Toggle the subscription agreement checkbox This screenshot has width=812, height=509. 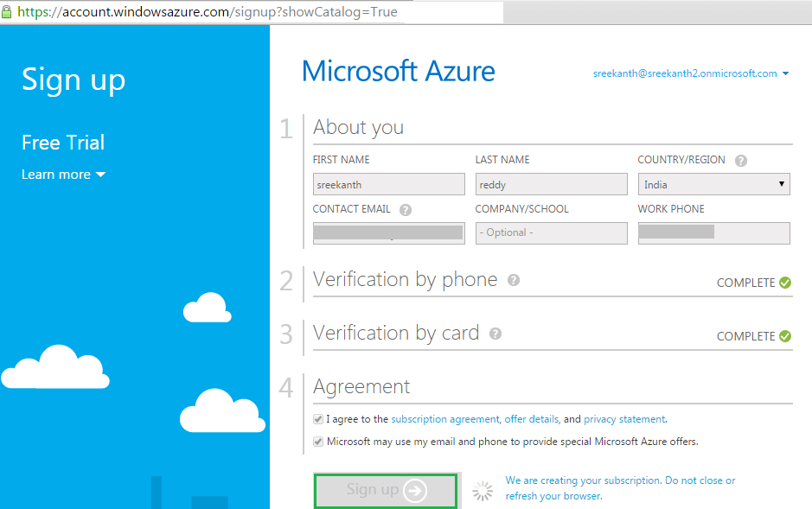click(x=318, y=419)
